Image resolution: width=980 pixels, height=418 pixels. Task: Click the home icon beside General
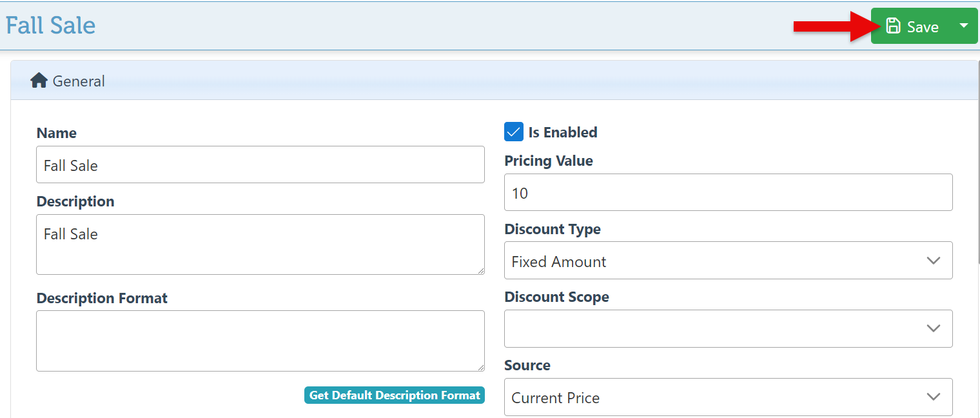tap(39, 81)
